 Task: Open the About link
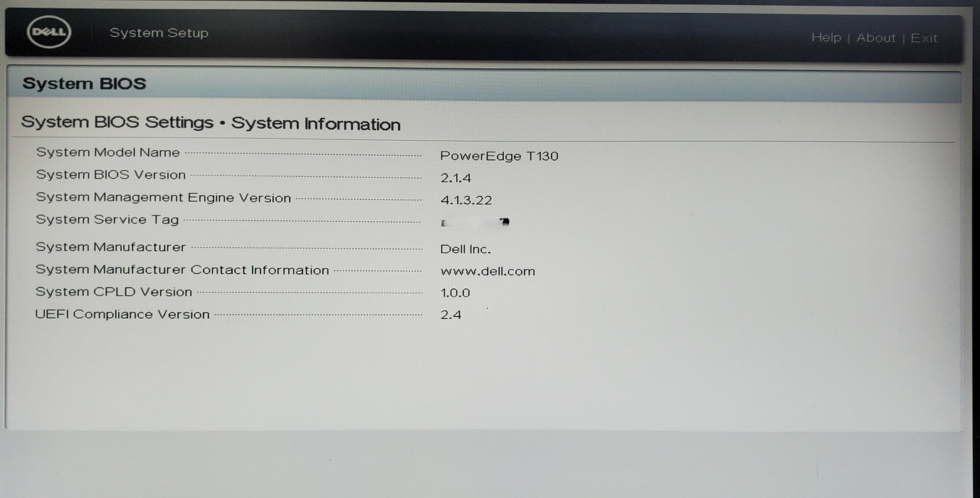coord(876,38)
